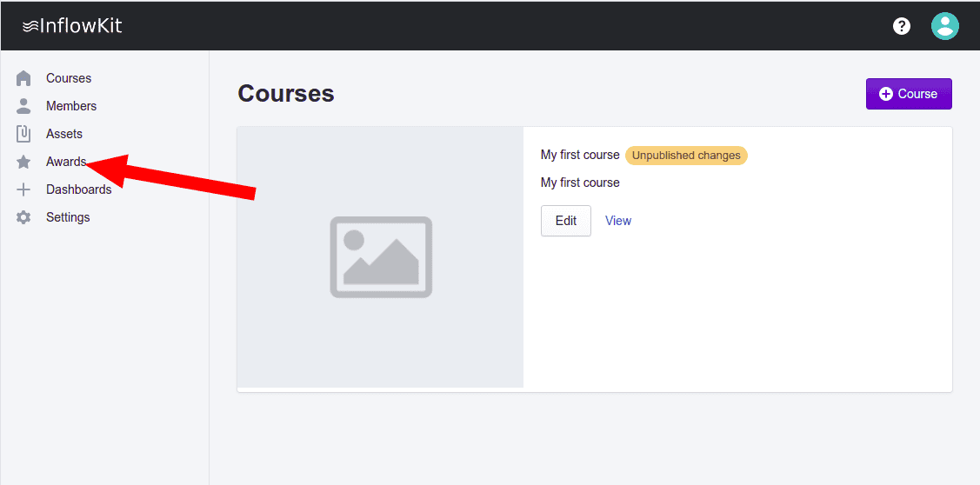Follow the View link for the course

[x=618, y=221]
